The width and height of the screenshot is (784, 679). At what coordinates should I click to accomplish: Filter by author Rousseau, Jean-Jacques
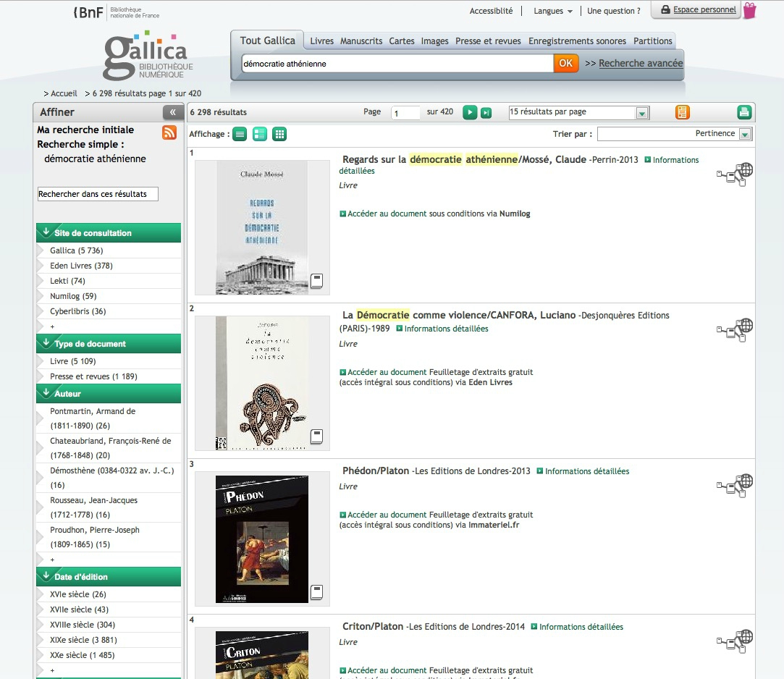point(93,507)
